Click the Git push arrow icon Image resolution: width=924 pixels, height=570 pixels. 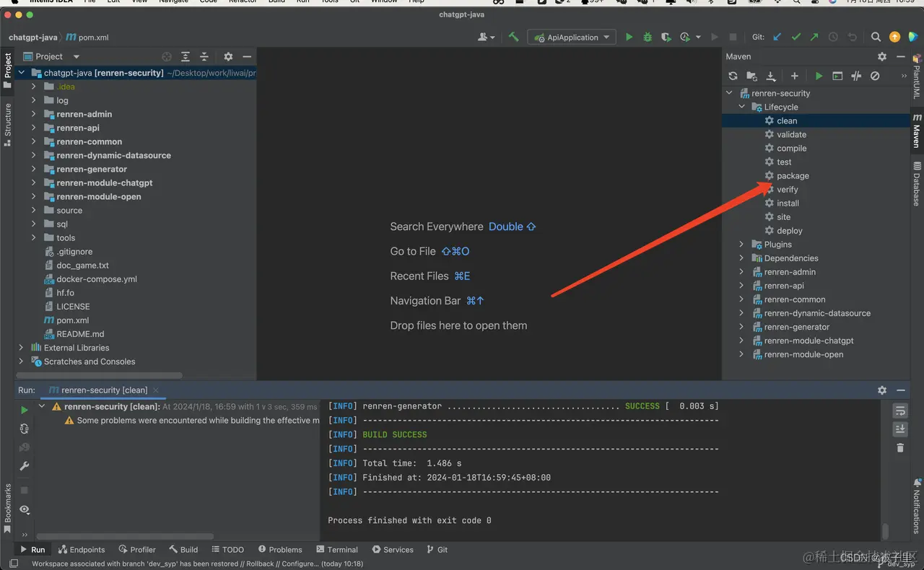coord(814,37)
